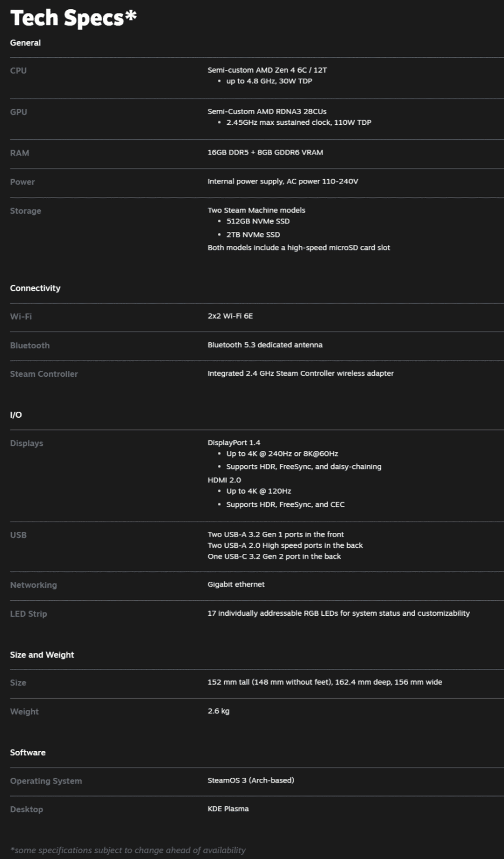
Task: Click the RAM specification text
Action: (x=265, y=153)
